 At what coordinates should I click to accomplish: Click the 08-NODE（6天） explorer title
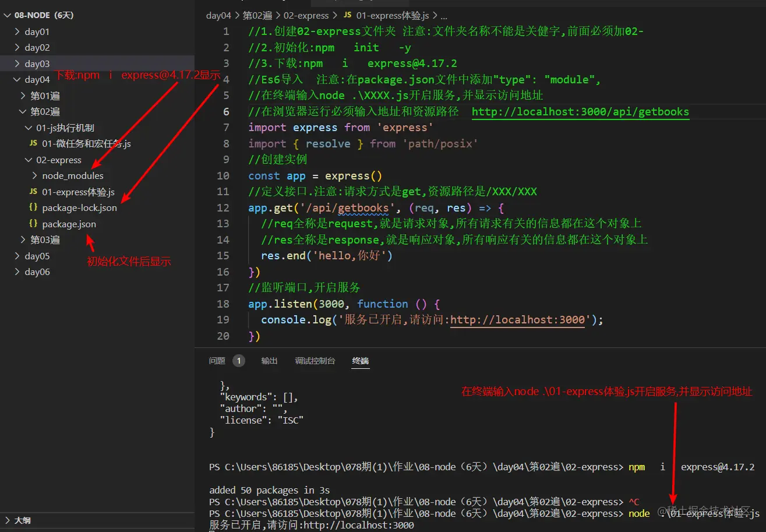click(44, 15)
